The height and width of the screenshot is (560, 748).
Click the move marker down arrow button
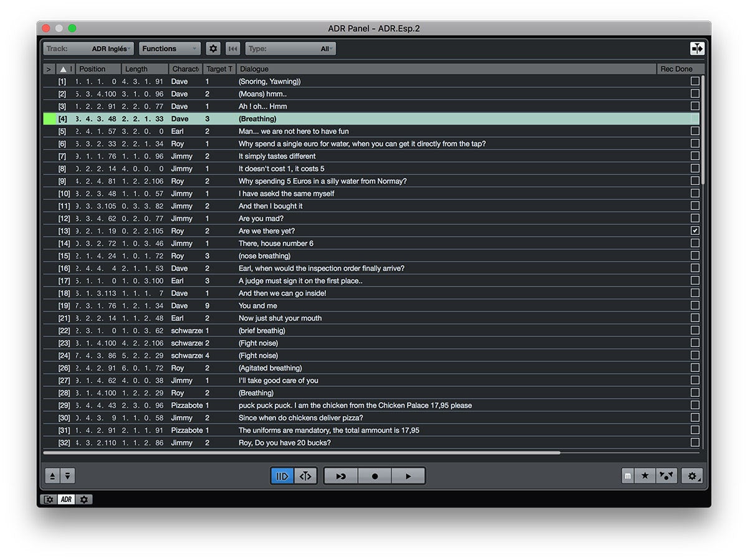pos(67,476)
